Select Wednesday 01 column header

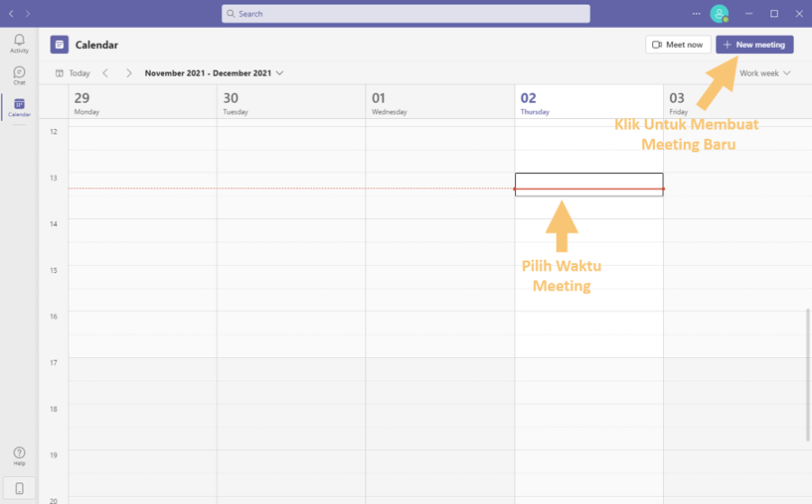[440, 102]
